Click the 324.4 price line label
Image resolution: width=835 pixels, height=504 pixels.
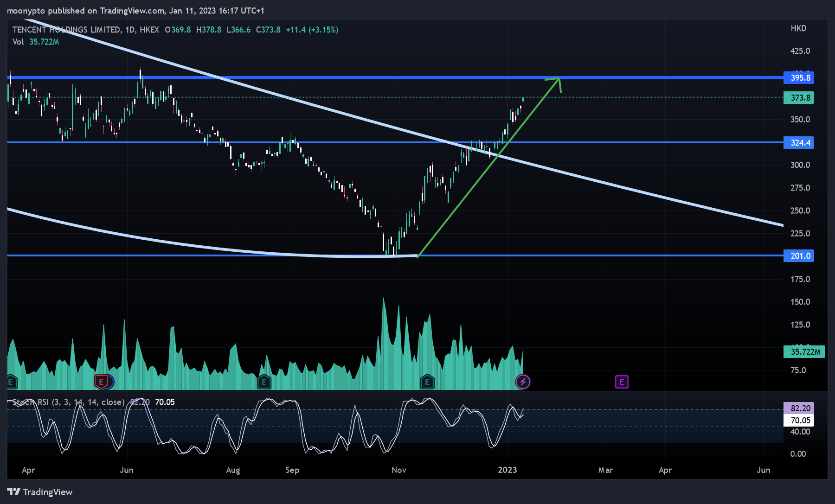(799, 143)
